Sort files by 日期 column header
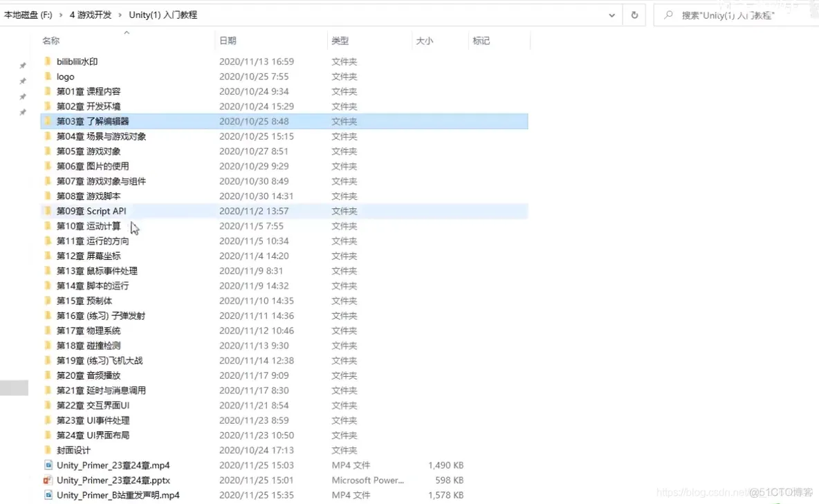The width and height of the screenshot is (819, 504). pos(228,41)
